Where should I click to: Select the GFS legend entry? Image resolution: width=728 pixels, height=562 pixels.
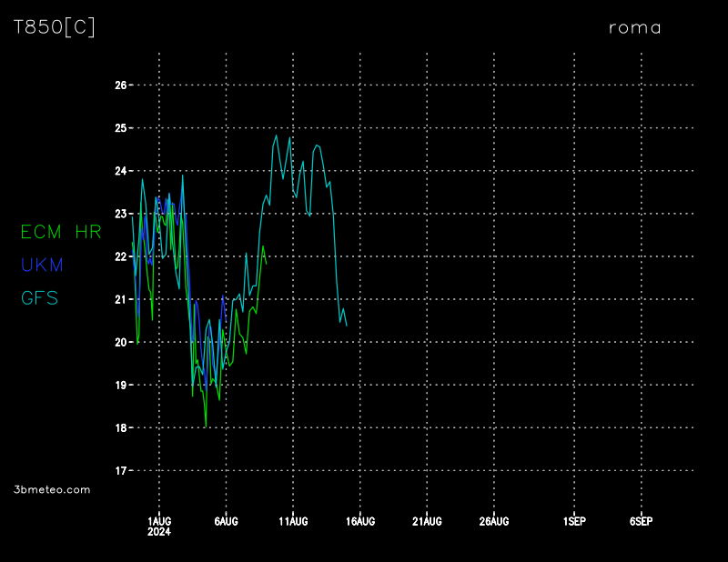(x=39, y=297)
